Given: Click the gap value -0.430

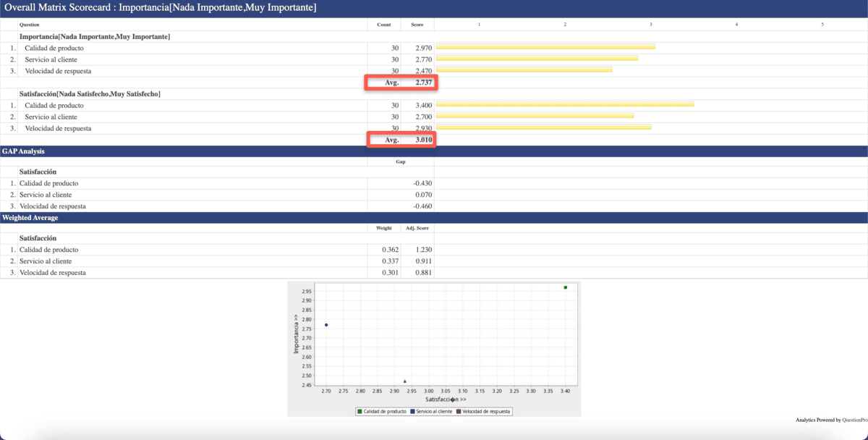Looking at the screenshot, I should point(422,184).
